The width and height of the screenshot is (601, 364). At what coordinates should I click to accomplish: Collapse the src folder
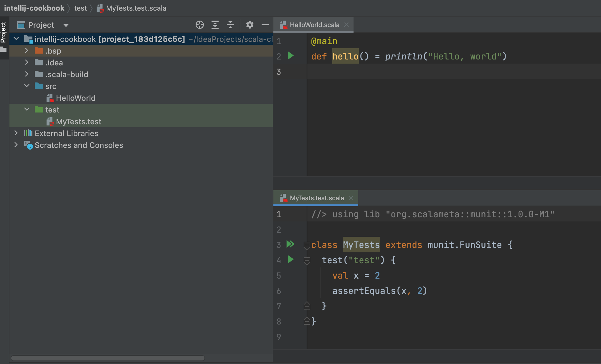tap(27, 86)
